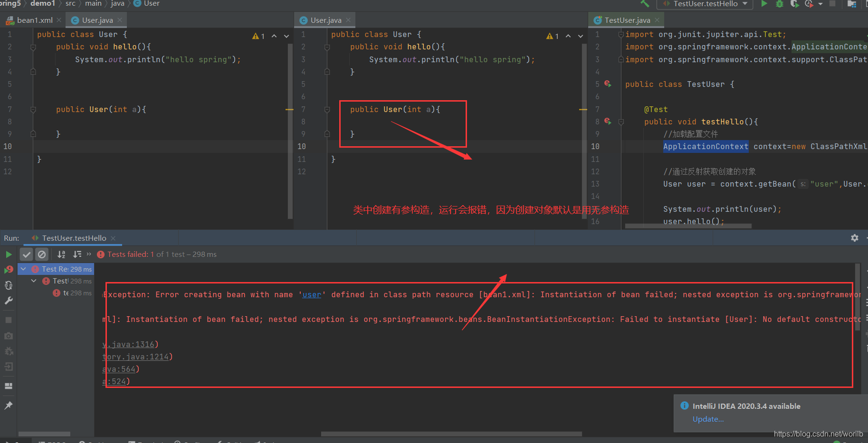The height and width of the screenshot is (443, 868).
Task: Click the restore layout icon
Action: (x=9, y=386)
